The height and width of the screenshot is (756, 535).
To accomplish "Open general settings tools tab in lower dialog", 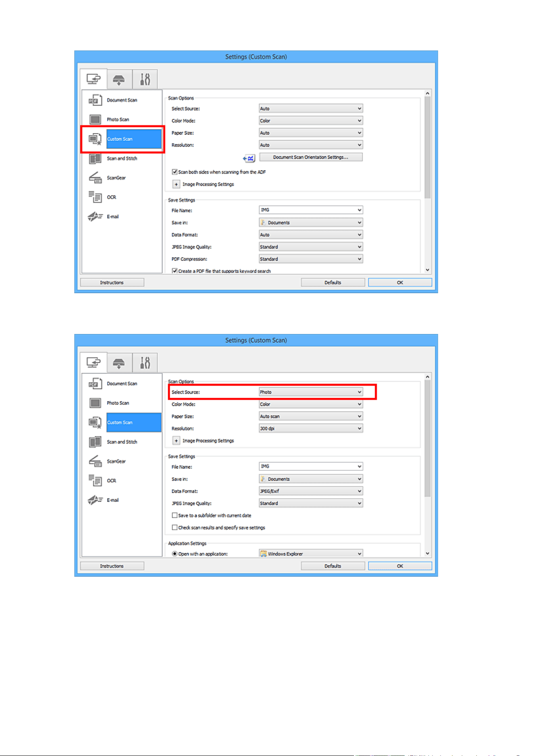I will tap(145, 363).
